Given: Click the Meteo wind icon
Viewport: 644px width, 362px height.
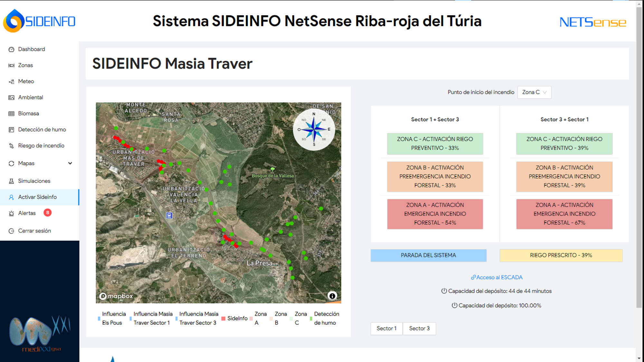Looking at the screenshot, I should pos(12,81).
